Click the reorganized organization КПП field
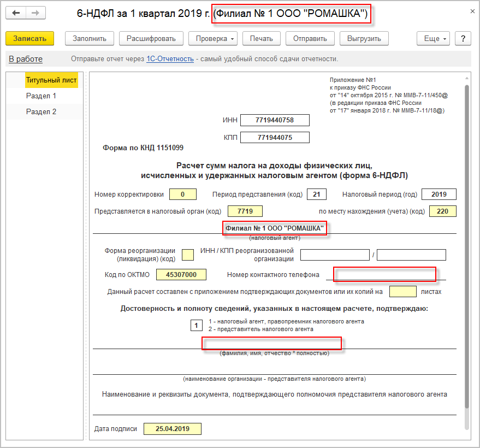 pos(411,255)
